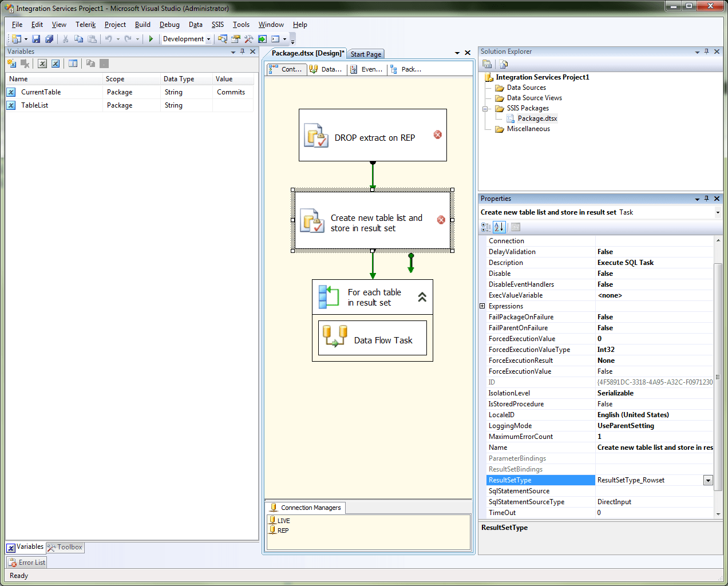Viewport: 728px width, 586px height.
Task: Click the green arrow Start Page toolbar icon
Action: pyautogui.click(x=262, y=39)
